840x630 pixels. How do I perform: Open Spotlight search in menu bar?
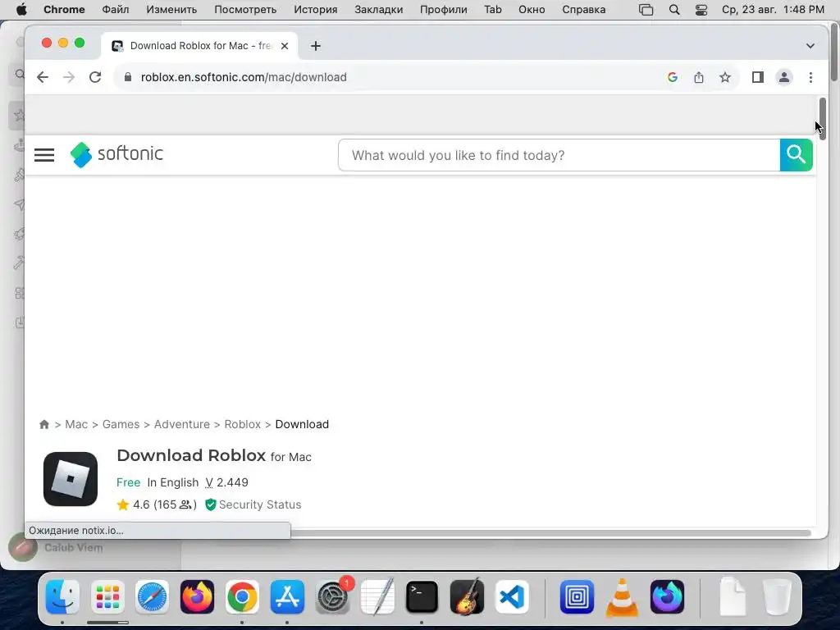(674, 10)
